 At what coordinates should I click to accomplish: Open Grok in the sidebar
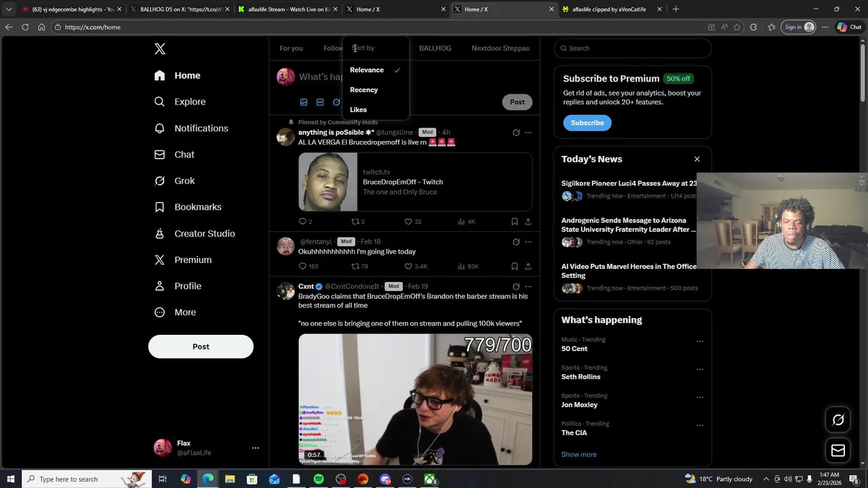tap(174, 181)
